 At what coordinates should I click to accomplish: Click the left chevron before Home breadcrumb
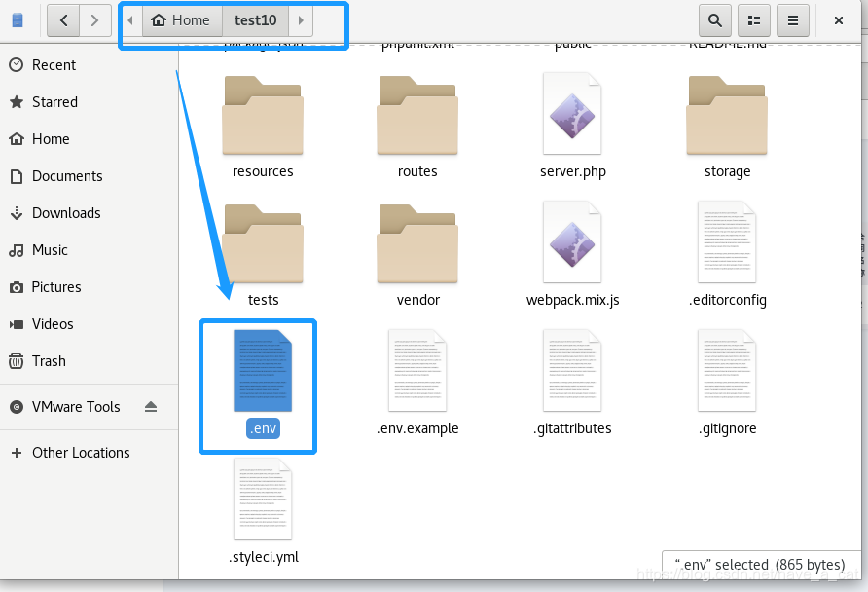tap(131, 19)
